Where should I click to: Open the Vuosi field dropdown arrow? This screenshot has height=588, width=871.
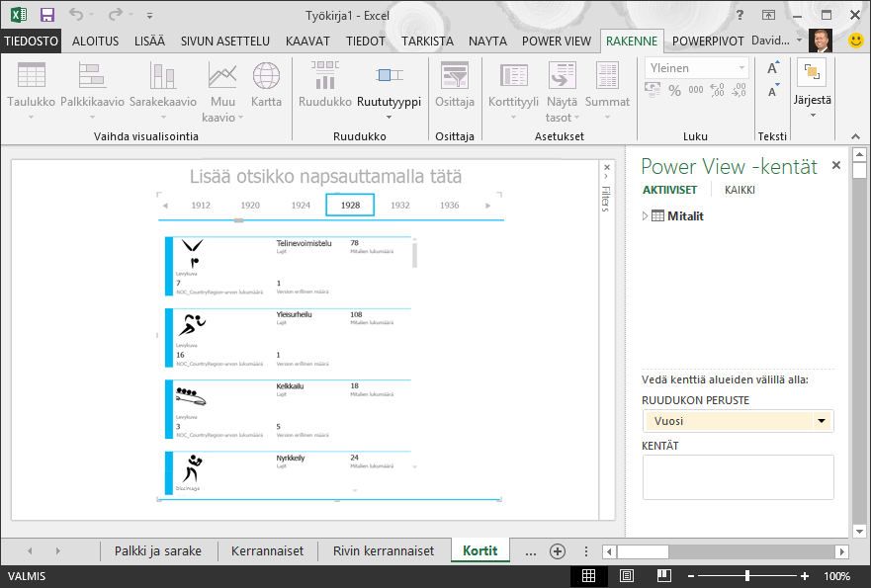click(x=821, y=421)
